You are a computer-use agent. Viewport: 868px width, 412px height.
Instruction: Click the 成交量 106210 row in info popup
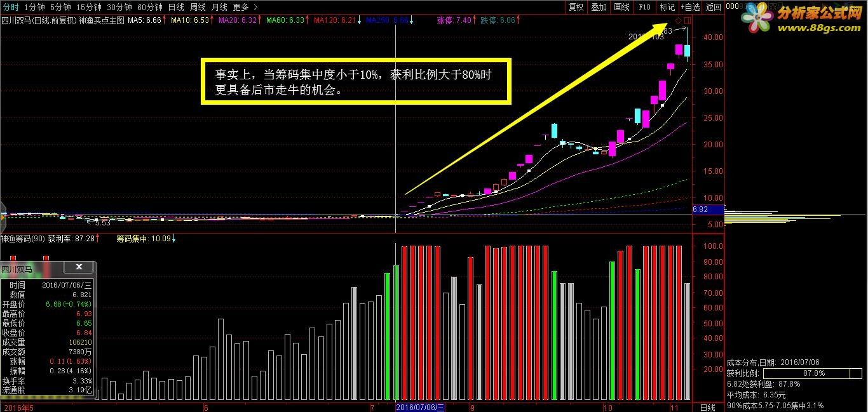click(x=47, y=342)
